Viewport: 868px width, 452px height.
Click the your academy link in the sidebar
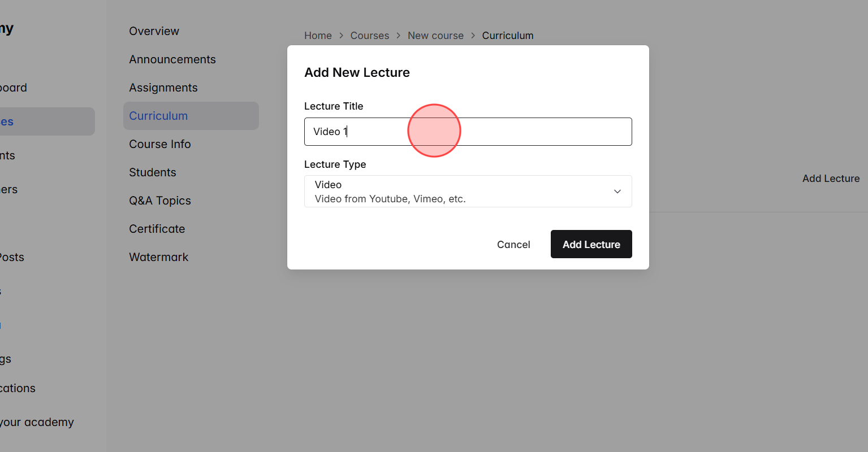coord(37,421)
